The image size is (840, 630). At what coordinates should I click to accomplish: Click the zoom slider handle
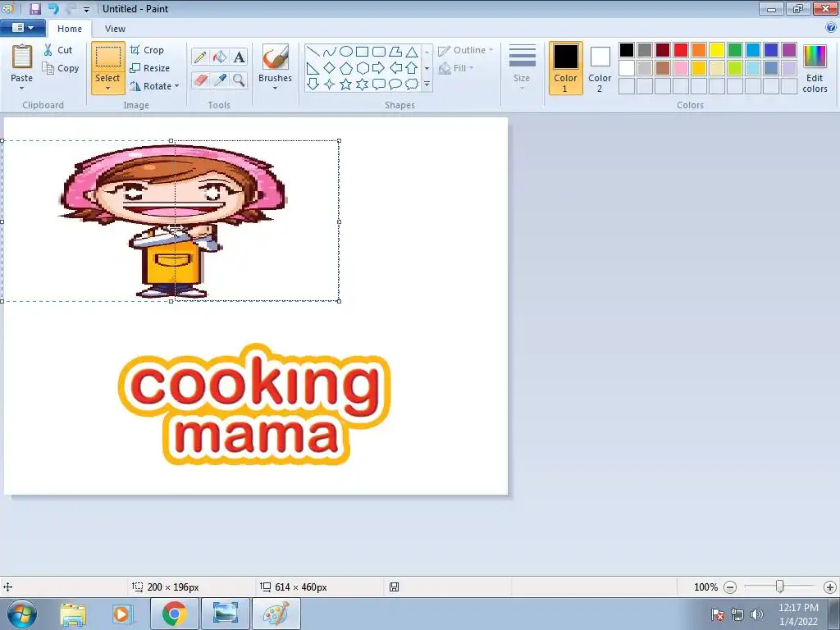[x=780, y=587]
